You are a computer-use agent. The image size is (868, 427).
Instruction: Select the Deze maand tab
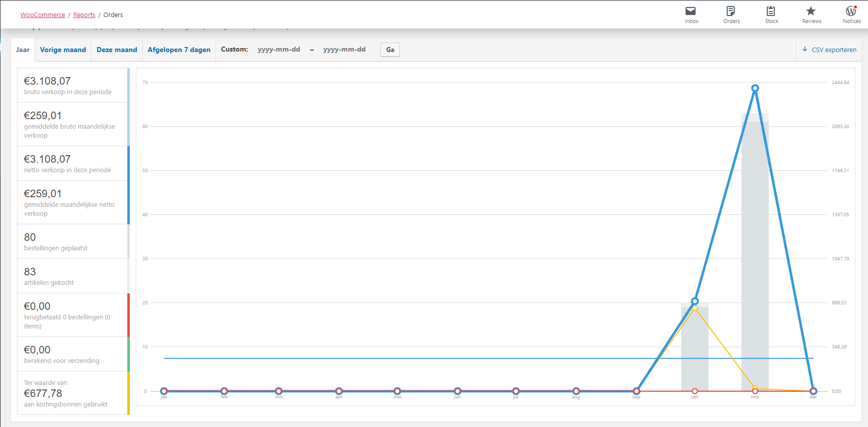[x=117, y=50]
